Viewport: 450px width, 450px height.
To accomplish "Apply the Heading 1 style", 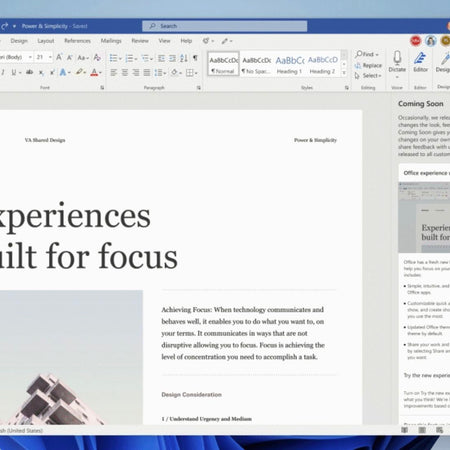I will (x=290, y=64).
